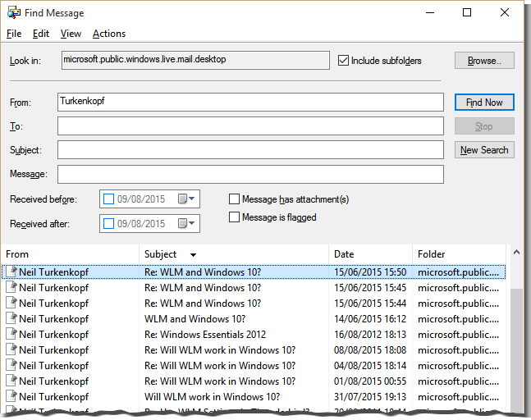Click date 15/06/2015 15:44 cell
The height and width of the screenshot is (420, 531).
tap(370, 304)
